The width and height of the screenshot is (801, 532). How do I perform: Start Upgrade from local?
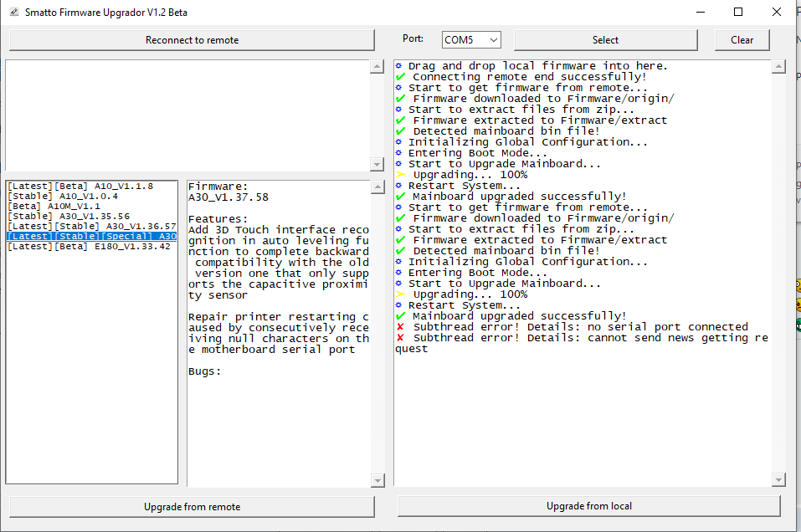(x=588, y=506)
